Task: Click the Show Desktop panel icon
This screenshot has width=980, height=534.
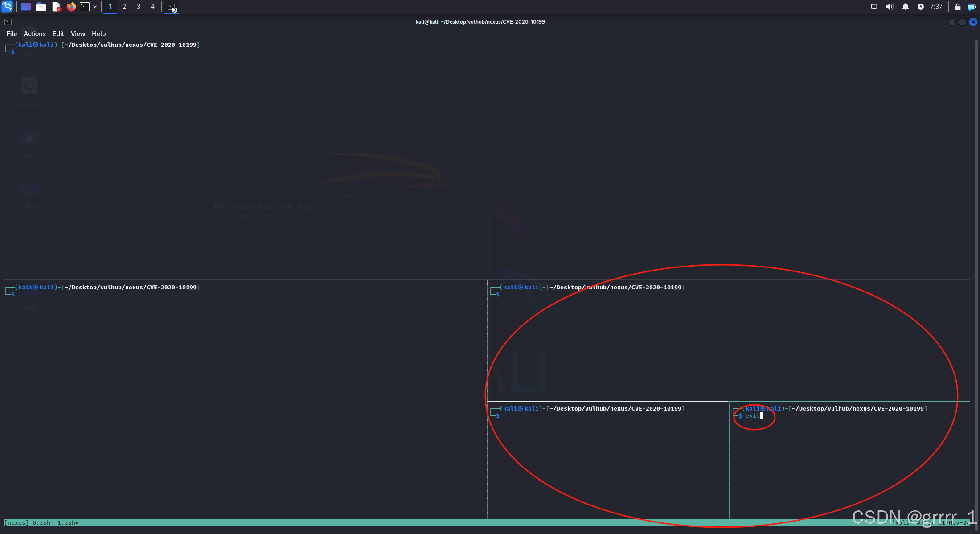Action: [x=26, y=7]
